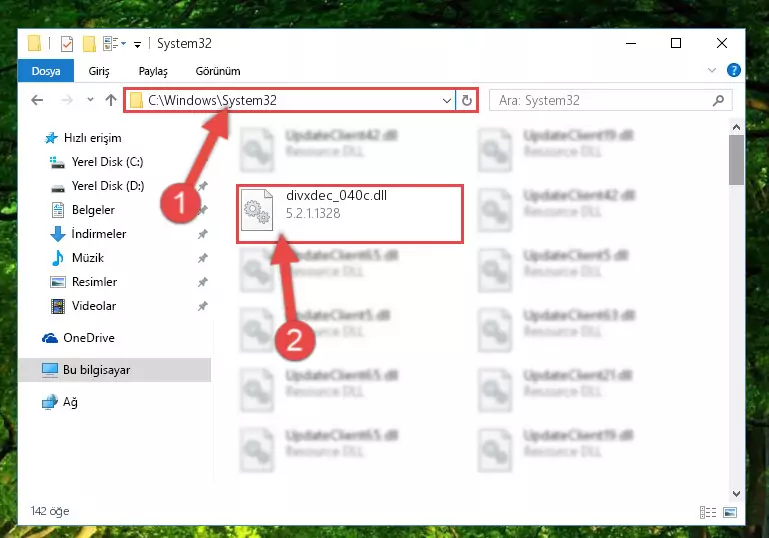The height and width of the screenshot is (538, 769).
Task: Click the address bar path C:\Windows\System32
Action: [x=212, y=101]
